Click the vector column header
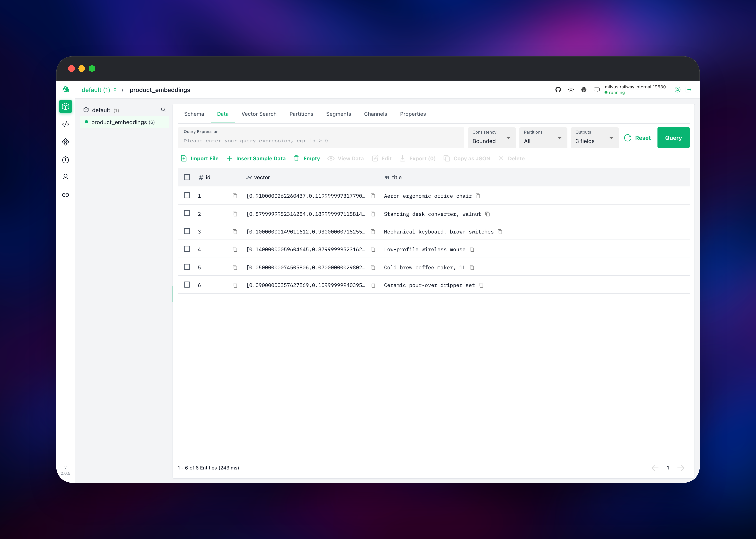 click(258, 178)
